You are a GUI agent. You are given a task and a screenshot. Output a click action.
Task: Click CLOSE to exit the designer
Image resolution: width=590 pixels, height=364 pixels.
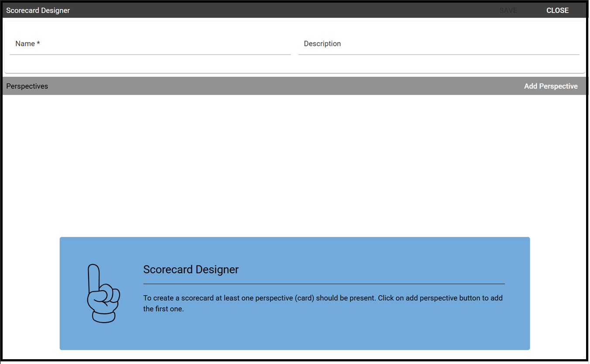tap(557, 10)
